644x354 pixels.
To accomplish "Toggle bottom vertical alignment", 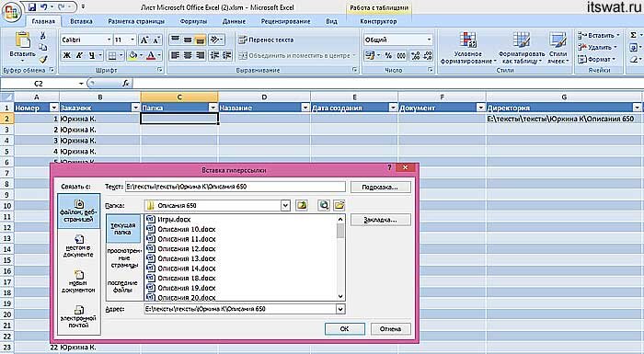I will (x=200, y=40).
